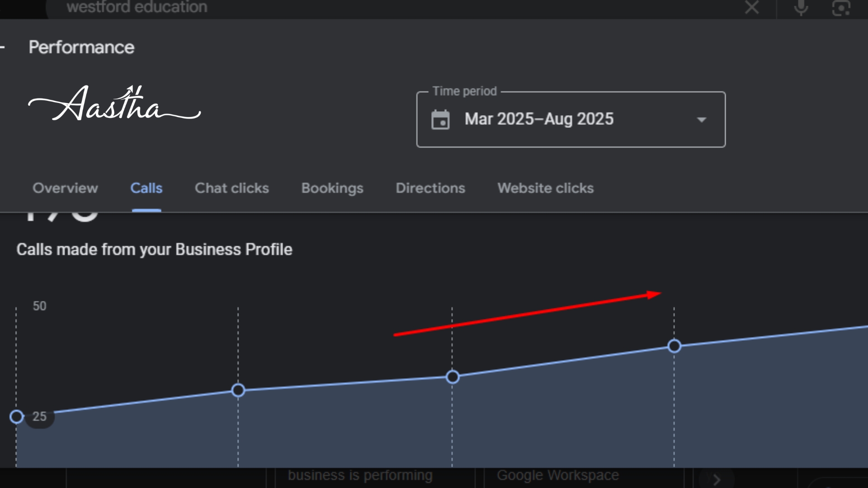This screenshot has height=488, width=868.
Task: Switch to Website clicks tab
Action: click(x=546, y=188)
